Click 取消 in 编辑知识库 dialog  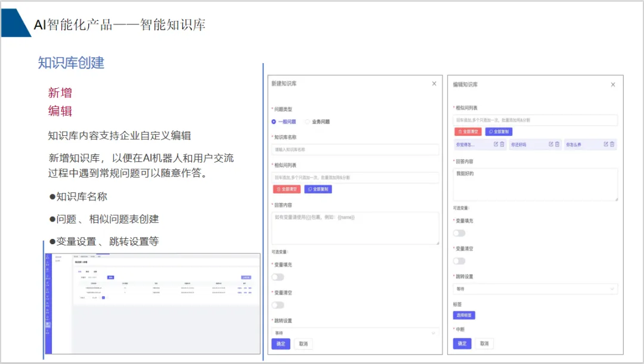click(485, 344)
